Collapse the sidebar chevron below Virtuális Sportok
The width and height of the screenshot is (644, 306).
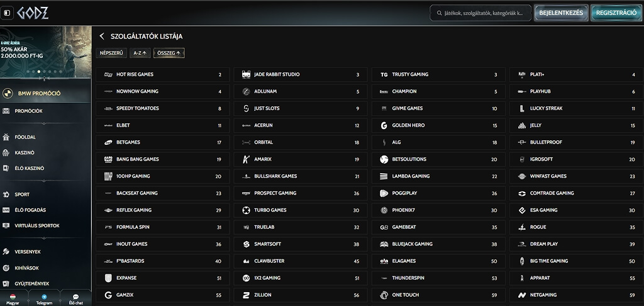coord(45,238)
